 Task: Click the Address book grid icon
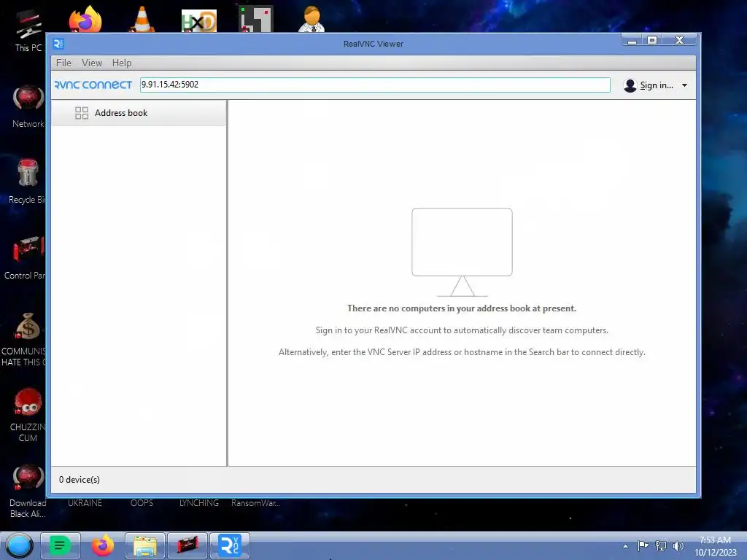coord(82,113)
